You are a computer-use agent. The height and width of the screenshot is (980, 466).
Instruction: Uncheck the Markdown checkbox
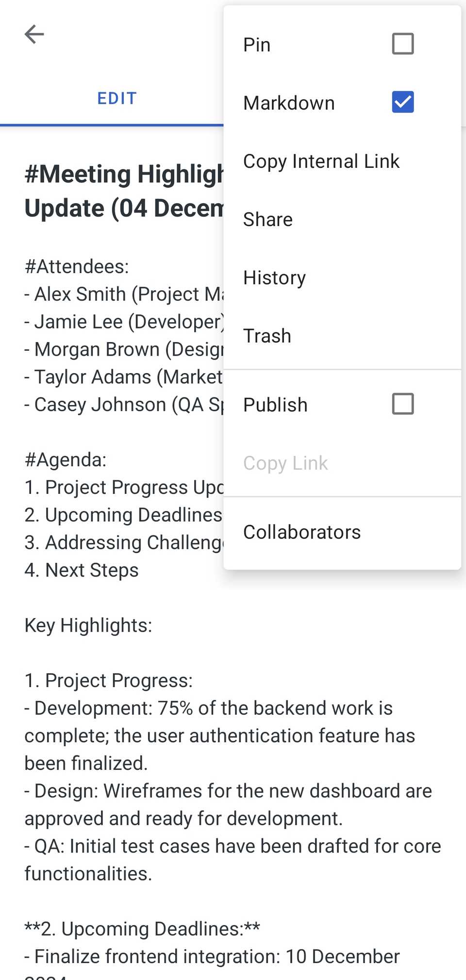click(402, 102)
